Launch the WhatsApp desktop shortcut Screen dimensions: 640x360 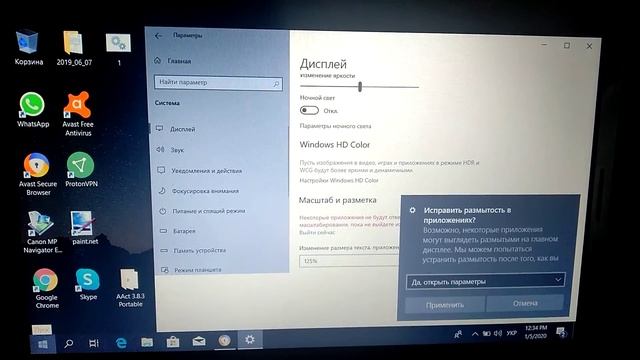point(33,109)
